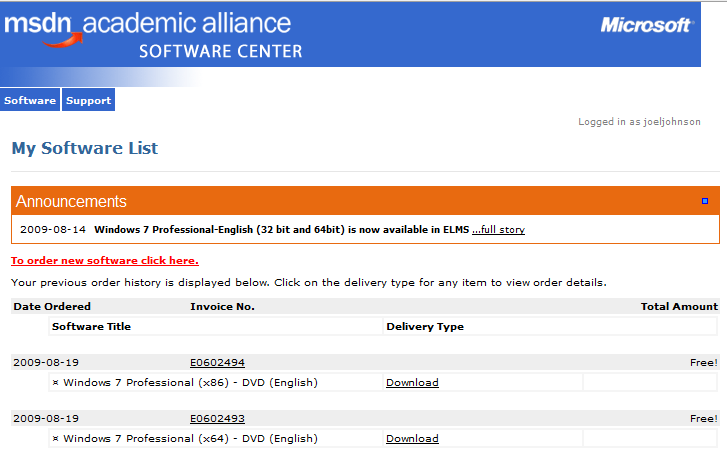727x465 pixels.
Task: Click the 'Date Ordered' column header
Action: click(52, 306)
